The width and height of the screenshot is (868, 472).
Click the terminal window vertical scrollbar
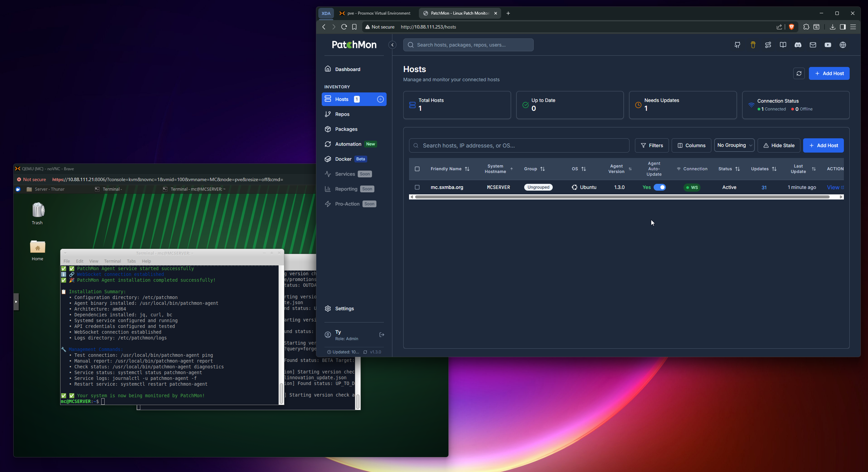coord(281,393)
